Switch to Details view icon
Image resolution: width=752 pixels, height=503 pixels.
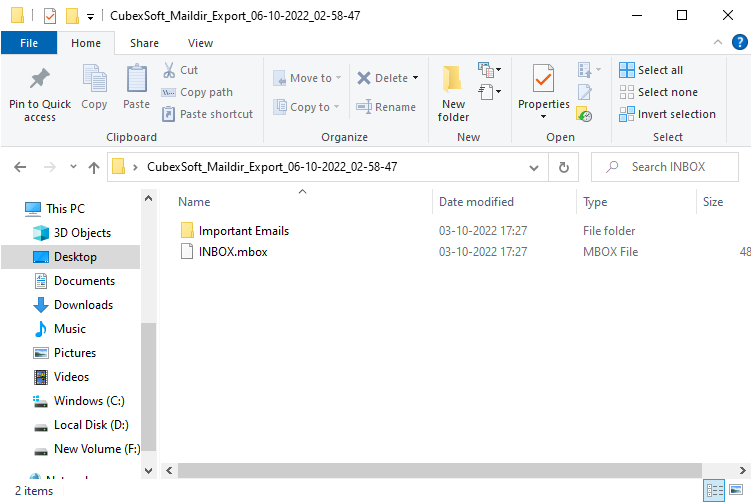tap(715, 491)
